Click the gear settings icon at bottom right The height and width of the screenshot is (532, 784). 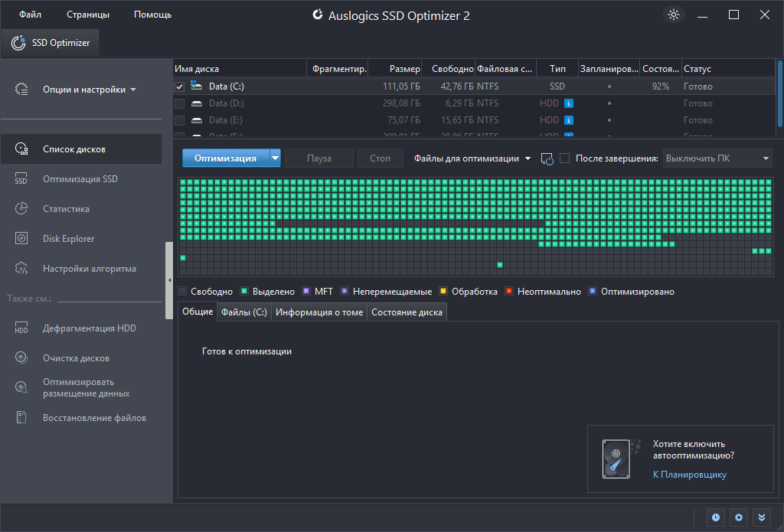[739, 517]
